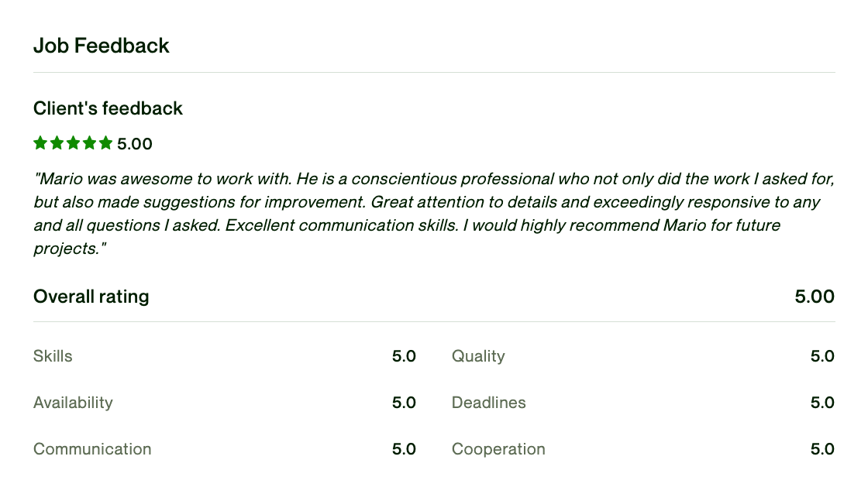The height and width of the screenshot is (494, 868).
Task: Click the second green rating star
Action: pos(57,143)
